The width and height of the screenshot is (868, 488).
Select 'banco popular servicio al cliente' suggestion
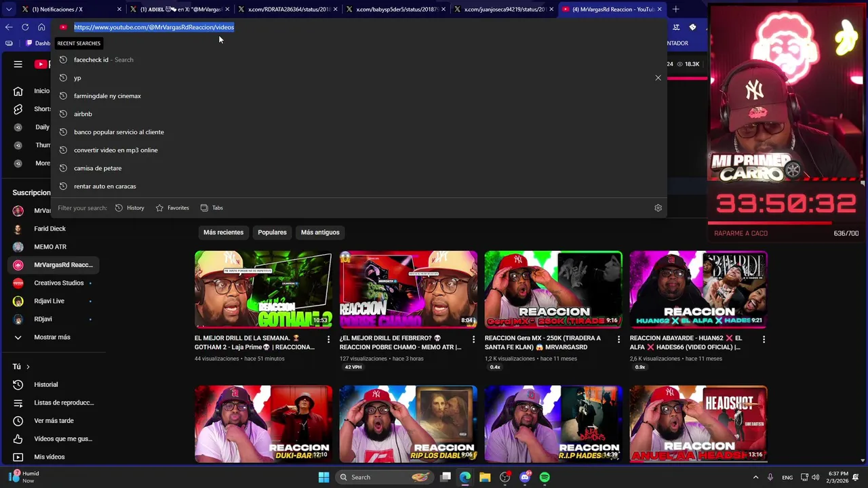coord(359,132)
